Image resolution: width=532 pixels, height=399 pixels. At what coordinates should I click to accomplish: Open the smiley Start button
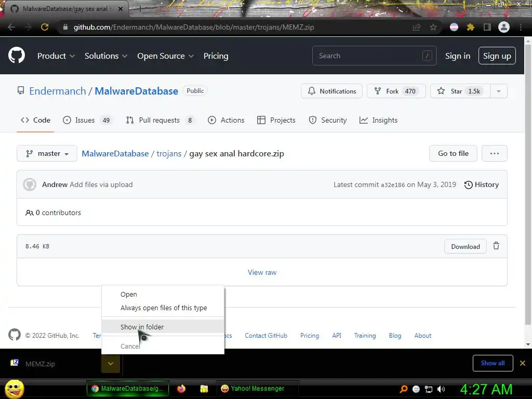[x=15, y=389]
